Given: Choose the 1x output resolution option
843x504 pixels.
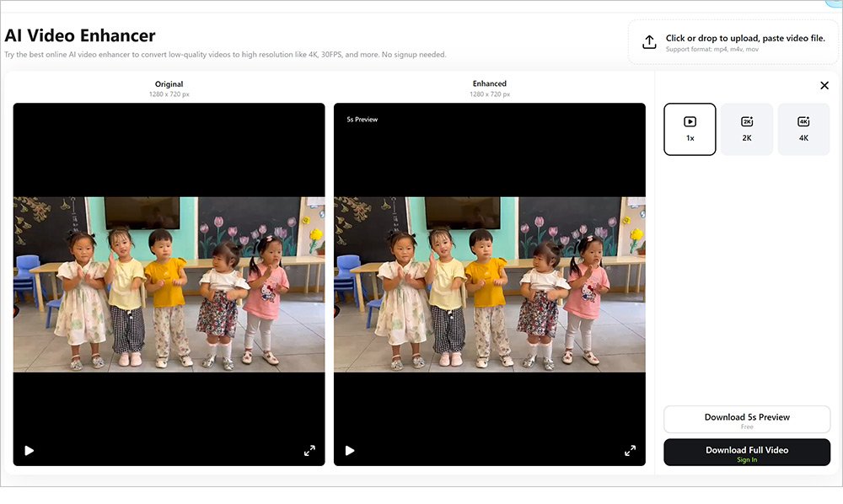Looking at the screenshot, I should [690, 129].
